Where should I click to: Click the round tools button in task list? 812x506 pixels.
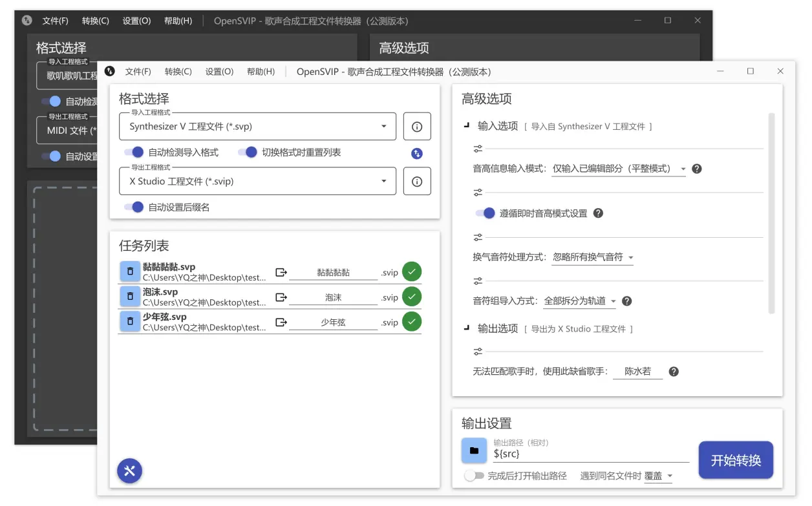pyautogui.click(x=129, y=470)
